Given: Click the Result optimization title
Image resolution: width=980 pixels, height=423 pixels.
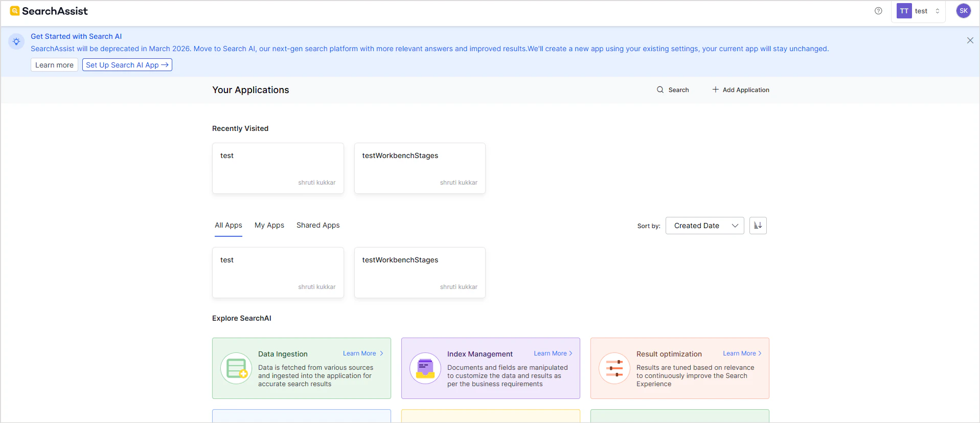Looking at the screenshot, I should click(669, 354).
